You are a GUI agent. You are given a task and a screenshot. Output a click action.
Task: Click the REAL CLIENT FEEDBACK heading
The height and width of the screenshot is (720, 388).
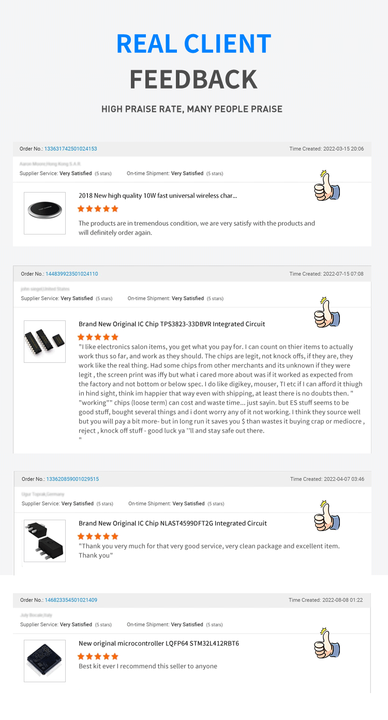click(x=193, y=61)
